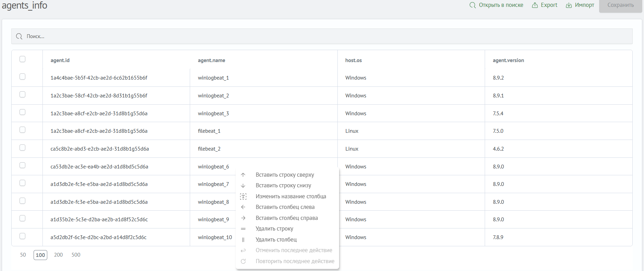Select the filebeat_2 row checkbox
This screenshot has width=644, height=271.
tap(23, 148)
